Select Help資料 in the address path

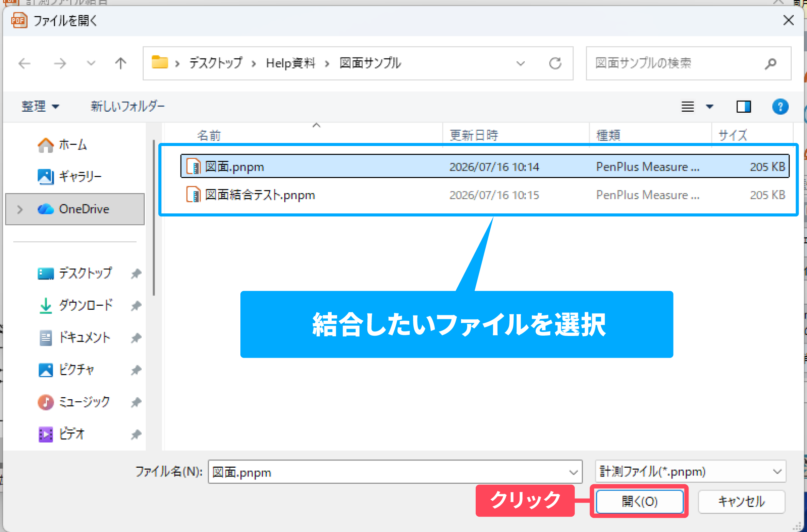point(290,63)
